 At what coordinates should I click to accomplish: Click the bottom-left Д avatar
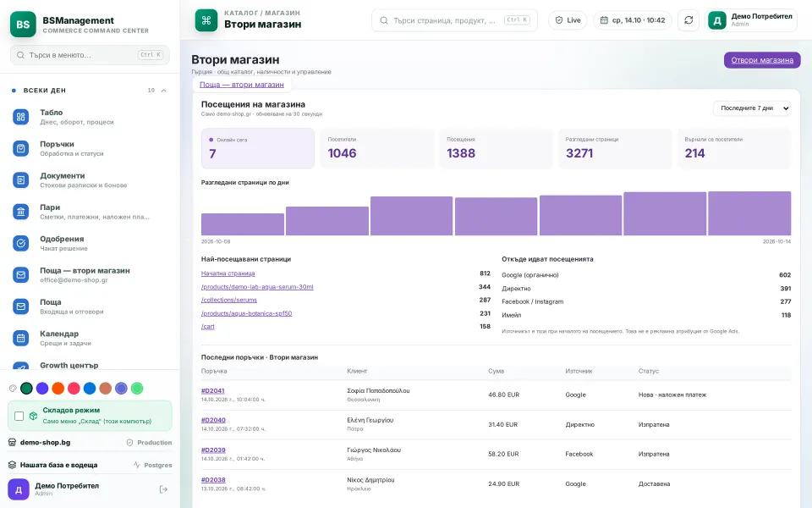[x=19, y=489]
